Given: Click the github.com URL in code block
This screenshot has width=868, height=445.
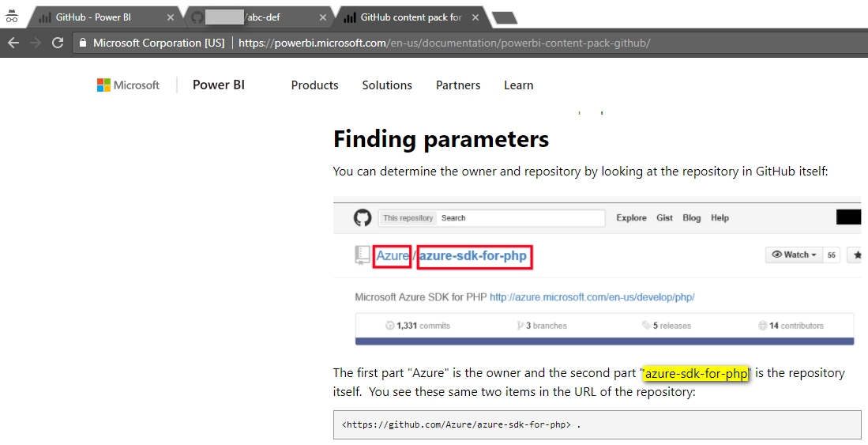Looking at the screenshot, I should coord(458,425).
